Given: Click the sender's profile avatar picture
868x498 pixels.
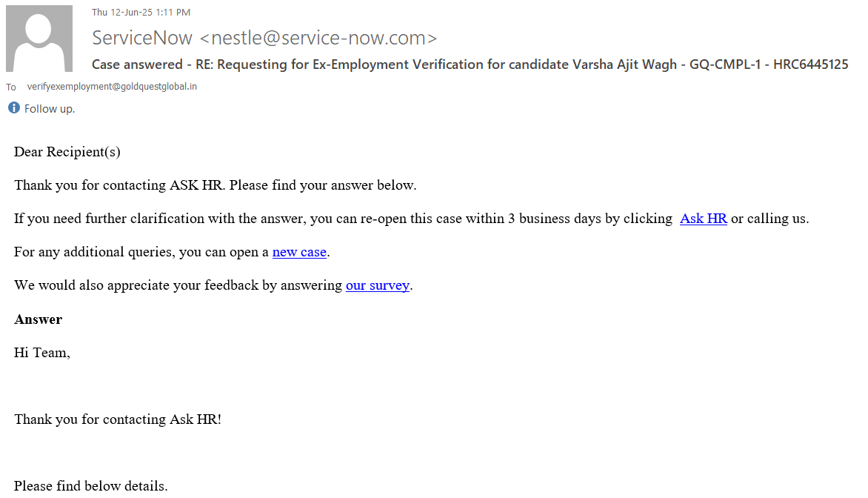Looking at the screenshot, I should point(39,39).
